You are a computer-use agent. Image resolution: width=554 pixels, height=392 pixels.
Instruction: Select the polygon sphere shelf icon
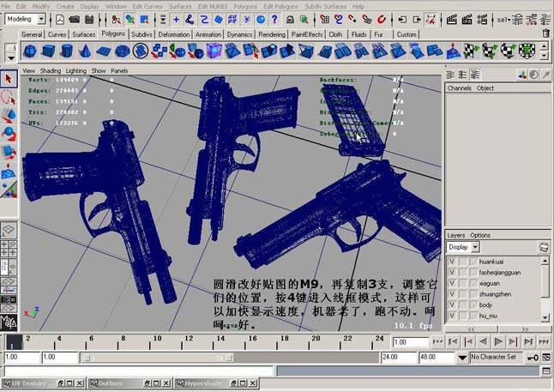tap(30, 51)
